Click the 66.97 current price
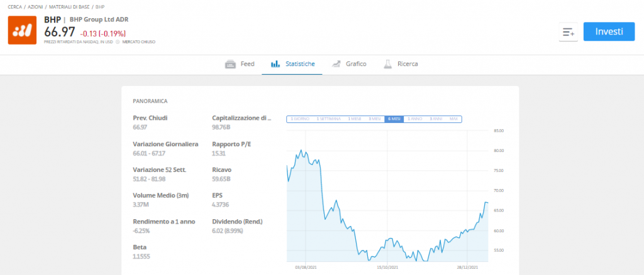This screenshot has width=644, height=275. (60, 33)
